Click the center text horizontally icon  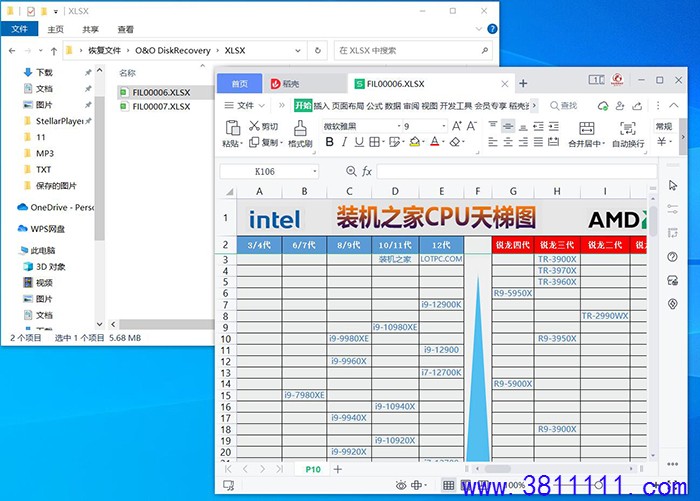click(x=508, y=142)
